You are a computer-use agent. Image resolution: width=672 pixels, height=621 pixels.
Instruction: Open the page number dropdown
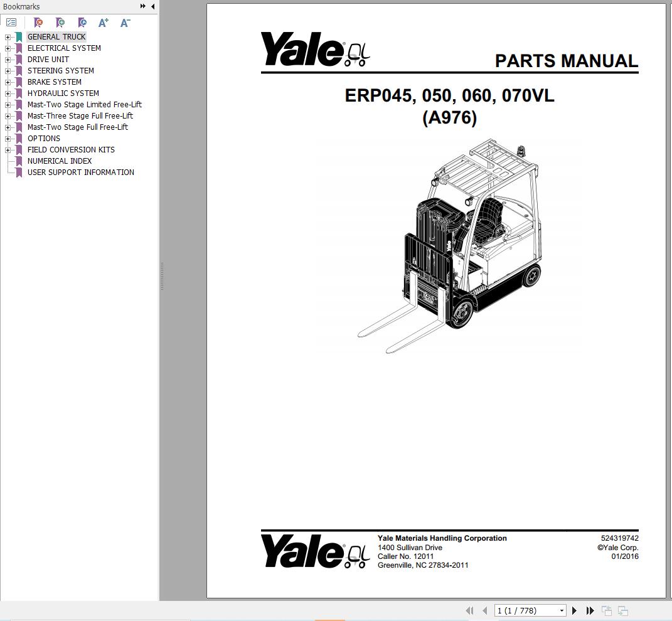[562, 610]
